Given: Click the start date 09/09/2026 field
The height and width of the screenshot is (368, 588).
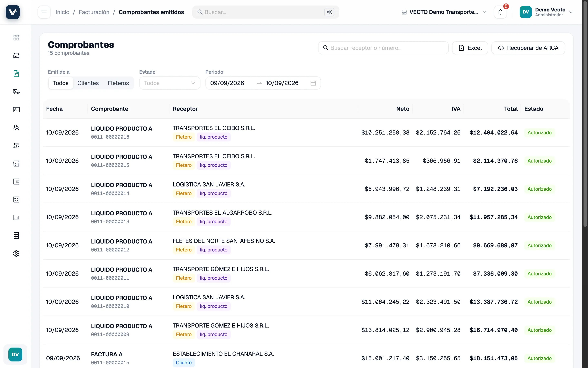Looking at the screenshot, I should coord(227,83).
